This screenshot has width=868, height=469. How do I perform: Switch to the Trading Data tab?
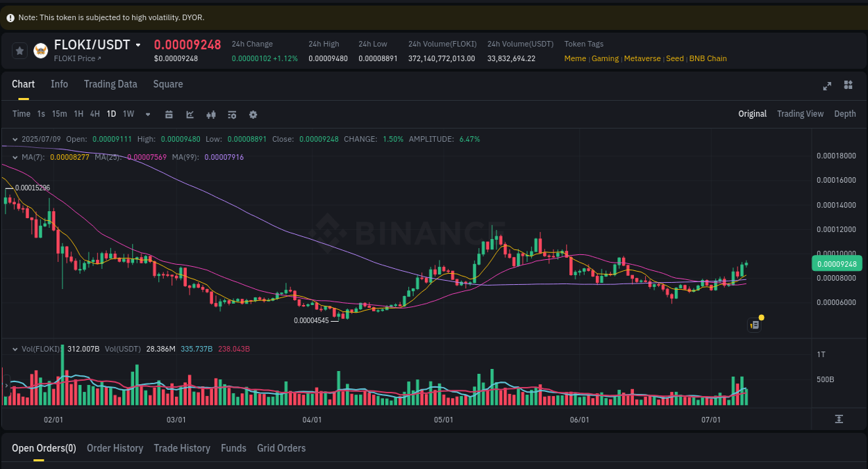110,84
